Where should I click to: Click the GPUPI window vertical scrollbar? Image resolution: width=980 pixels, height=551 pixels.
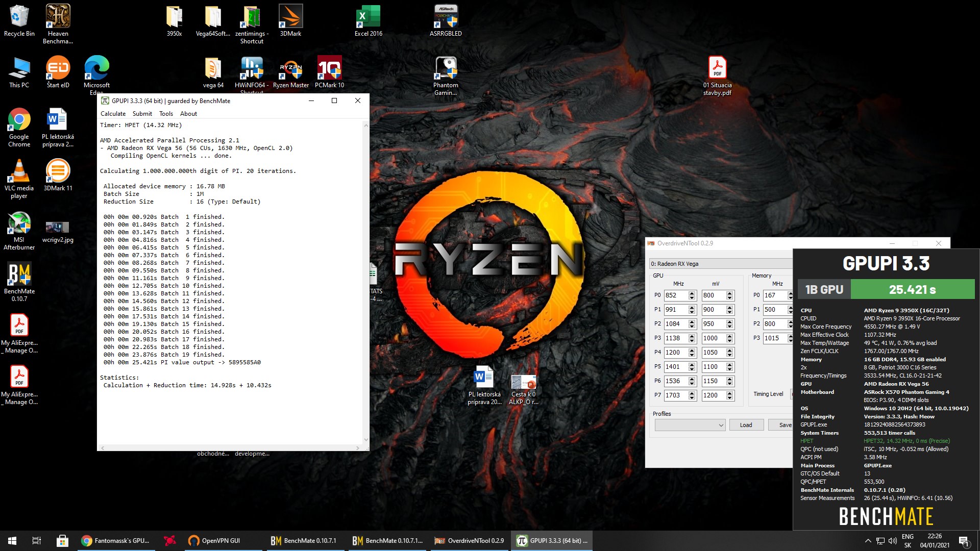pyautogui.click(x=365, y=283)
